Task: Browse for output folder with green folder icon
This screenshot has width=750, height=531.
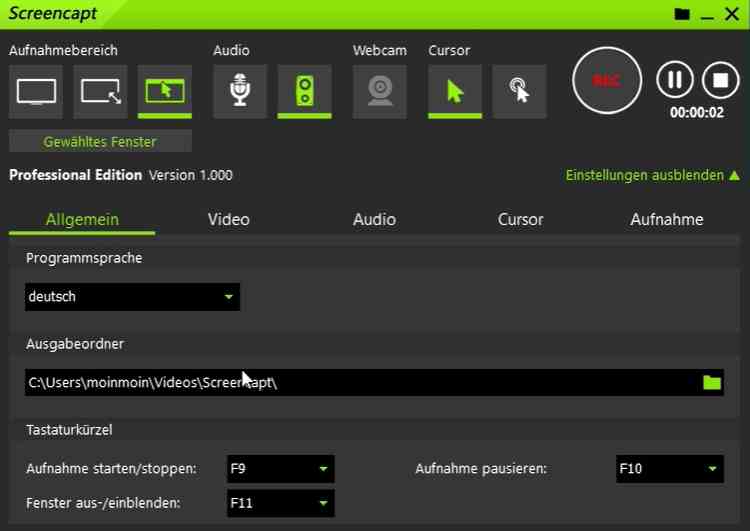Action: point(712,383)
